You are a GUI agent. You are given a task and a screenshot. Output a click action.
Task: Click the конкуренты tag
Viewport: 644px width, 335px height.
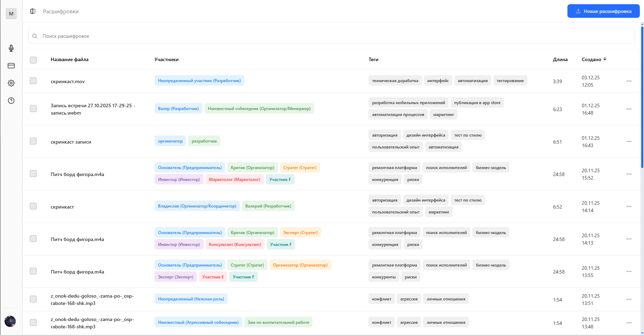click(384, 277)
